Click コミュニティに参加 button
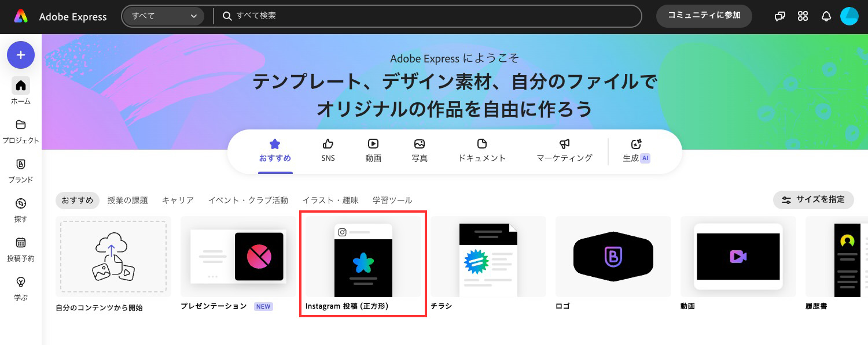The height and width of the screenshot is (345, 868). coord(704,16)
